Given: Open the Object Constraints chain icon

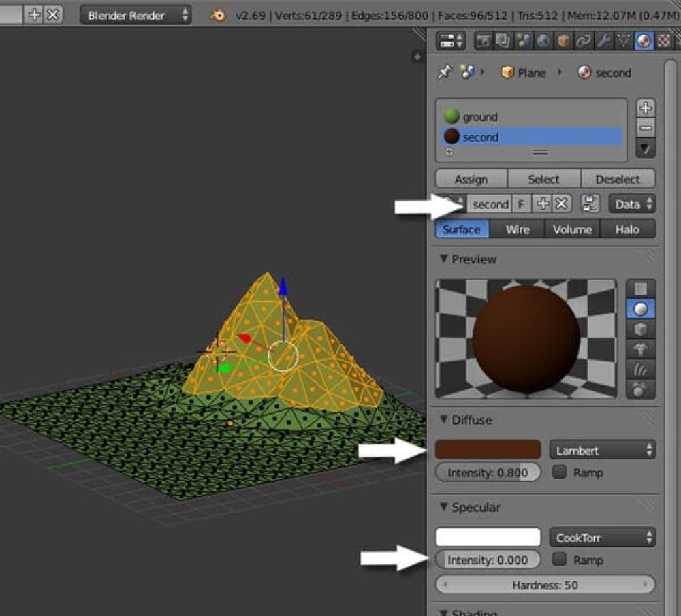Looking at the screenshot, I should pos(583,42).
